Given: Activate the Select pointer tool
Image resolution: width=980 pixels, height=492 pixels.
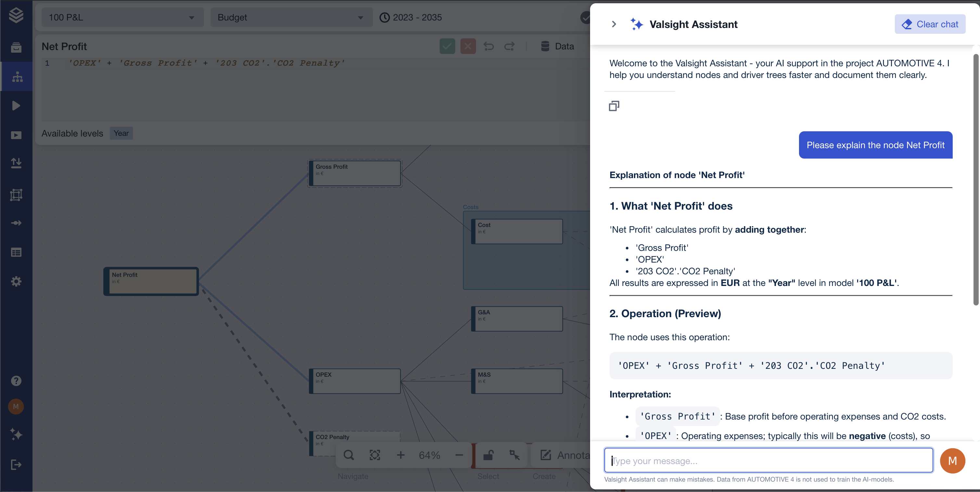Looking at the screenshot, I should coord(515,455).
